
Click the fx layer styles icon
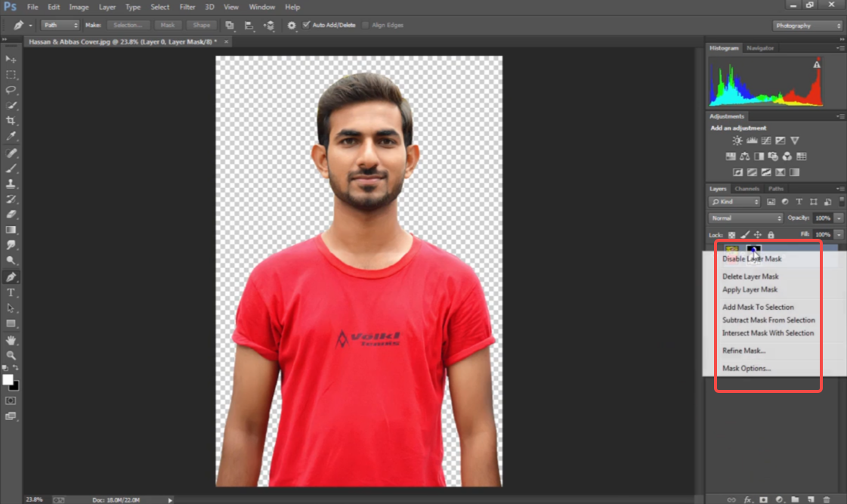click(747, 499)
